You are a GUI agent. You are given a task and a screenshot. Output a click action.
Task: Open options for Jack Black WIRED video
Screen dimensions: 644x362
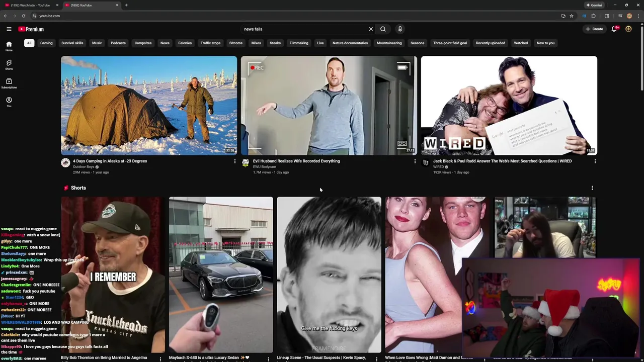595,161
